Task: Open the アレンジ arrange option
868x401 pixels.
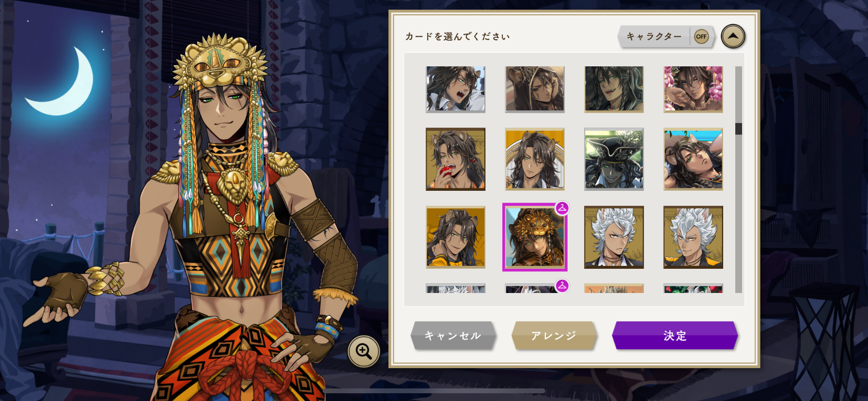Action: [x=554, y=336]
